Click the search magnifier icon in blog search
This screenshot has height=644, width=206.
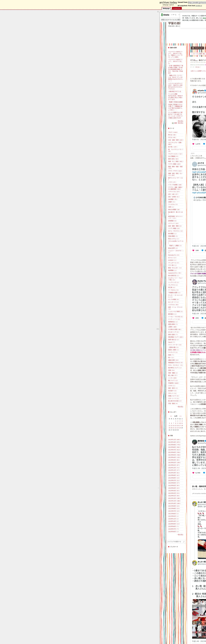[184, 542]
